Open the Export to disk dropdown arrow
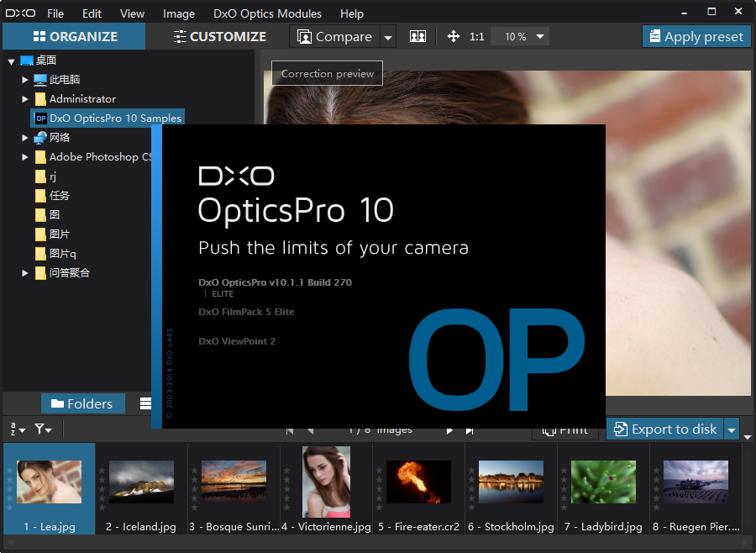This screenshot has height=553, width=756. click(732, 429)
